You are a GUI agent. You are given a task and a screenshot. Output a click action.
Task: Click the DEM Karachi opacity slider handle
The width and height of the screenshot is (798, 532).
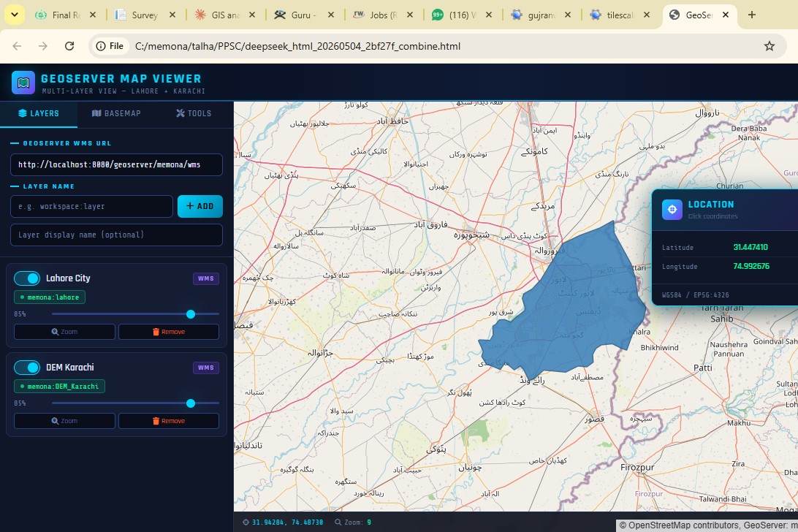tap(191, 403)
